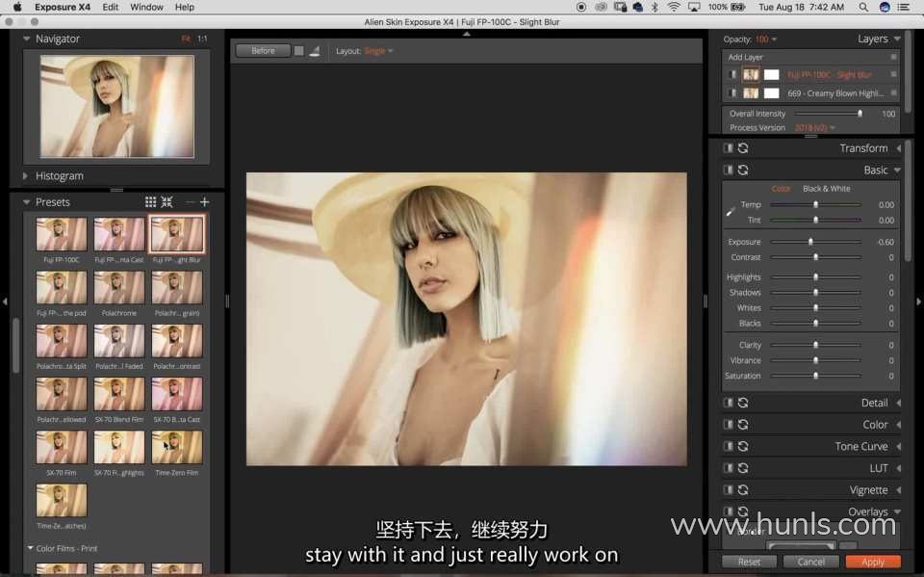Toggle the Basic panel on/off switch
924x577 pixels.
click(729, 170)
